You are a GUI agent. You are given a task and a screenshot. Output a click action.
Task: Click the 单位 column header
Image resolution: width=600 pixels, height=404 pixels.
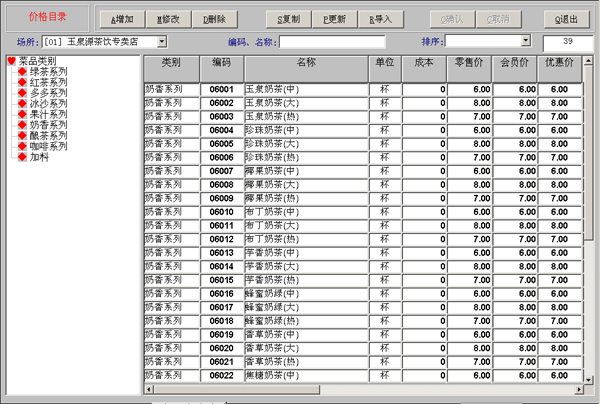[385, 69]
